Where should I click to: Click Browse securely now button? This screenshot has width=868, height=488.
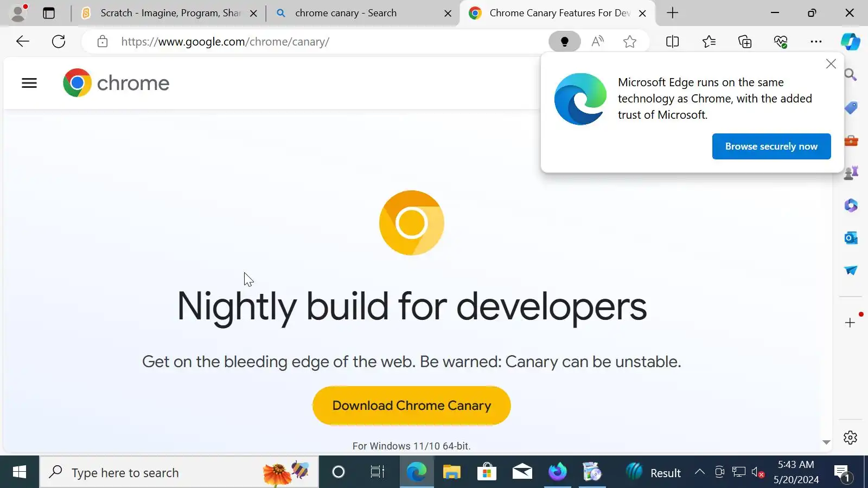pyautogui.click(x=771, y=146)
